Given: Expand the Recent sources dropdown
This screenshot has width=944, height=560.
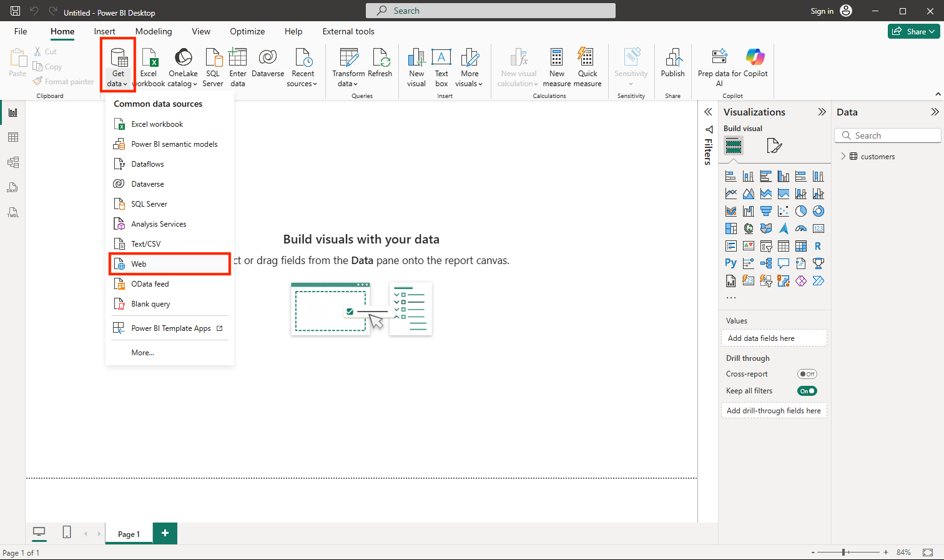Looking at the screenshot, I should (x=303, y=67).
